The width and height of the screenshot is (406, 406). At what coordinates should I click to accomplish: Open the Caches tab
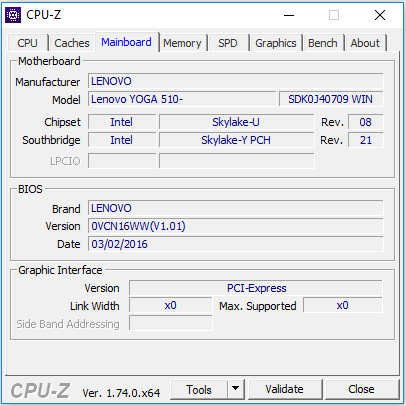[72, 43]
